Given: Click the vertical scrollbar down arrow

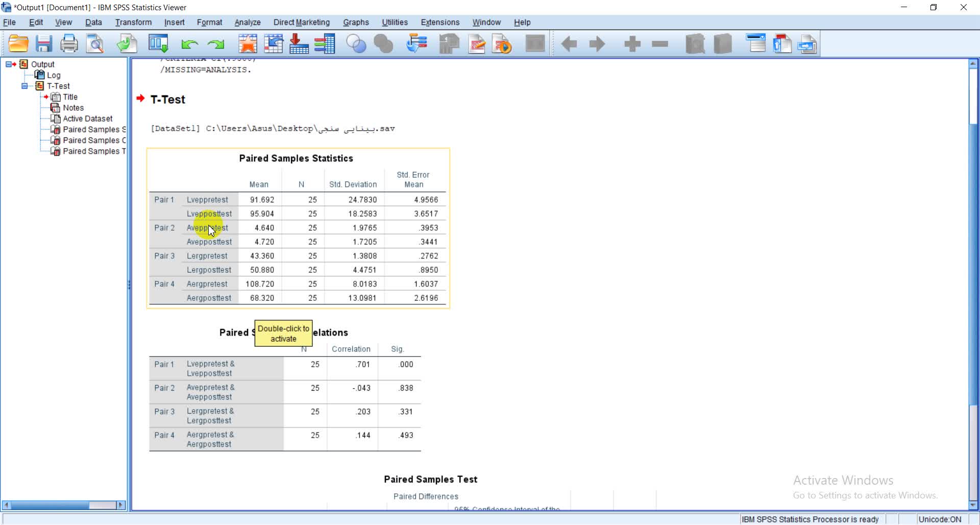Looking at the screenshot, I should [973, 505].
